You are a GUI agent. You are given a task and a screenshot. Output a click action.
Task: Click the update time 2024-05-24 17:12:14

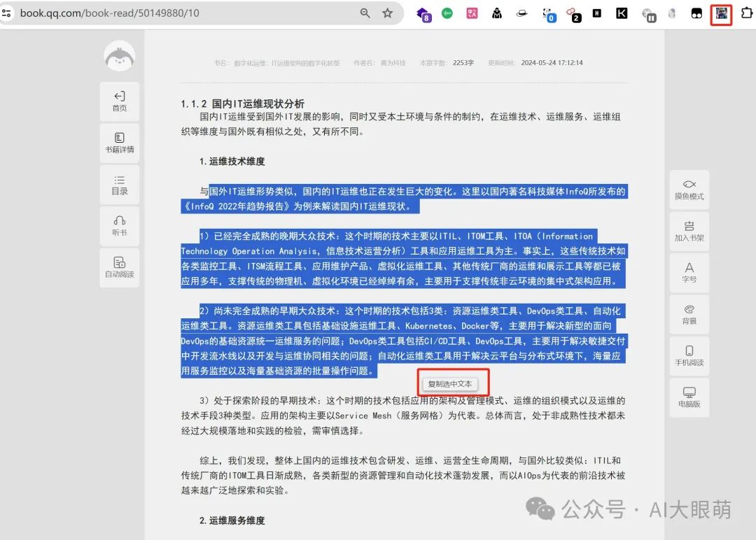[552, 63]
